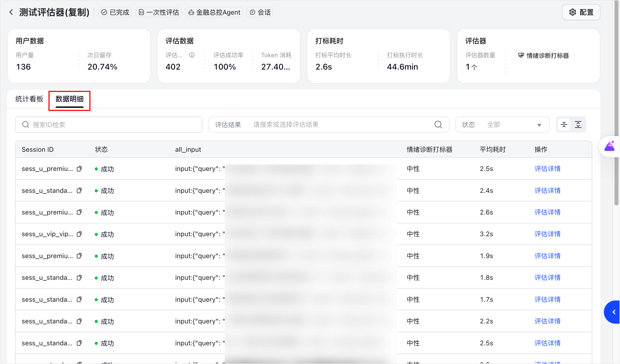Screen dimensions: 620x364
Task: Focus the 搜索ID检索 input field
Action: tap(109, 125)
